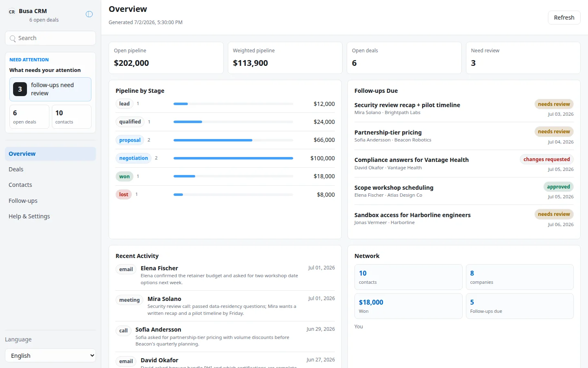This screenshot has height=368, width=588.
Task: Select the Weighted pipeline $113,900 card
Action: tap(285, 58)
